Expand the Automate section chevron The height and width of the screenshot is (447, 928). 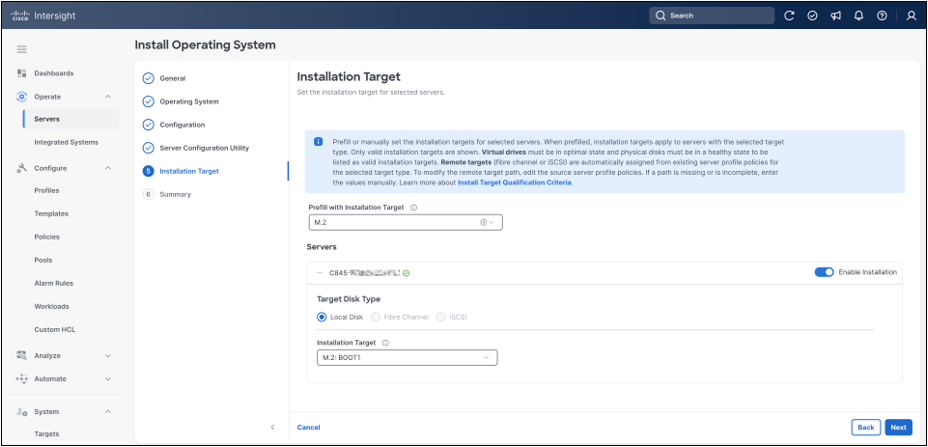(x=108, y=379)
